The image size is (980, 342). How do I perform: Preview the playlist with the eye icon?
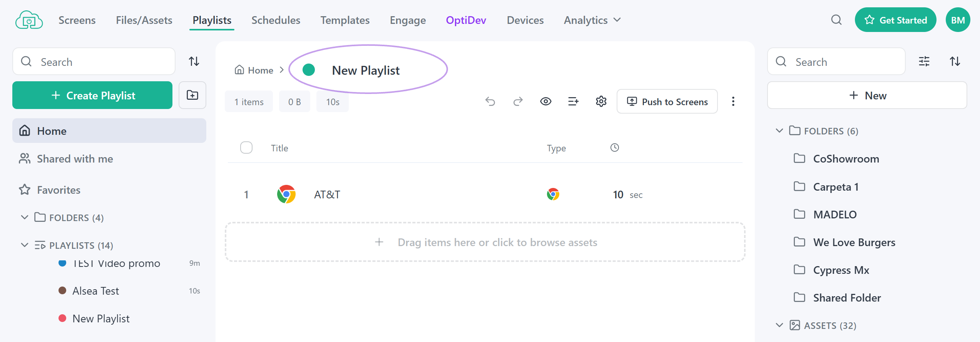tap(546, 102)
